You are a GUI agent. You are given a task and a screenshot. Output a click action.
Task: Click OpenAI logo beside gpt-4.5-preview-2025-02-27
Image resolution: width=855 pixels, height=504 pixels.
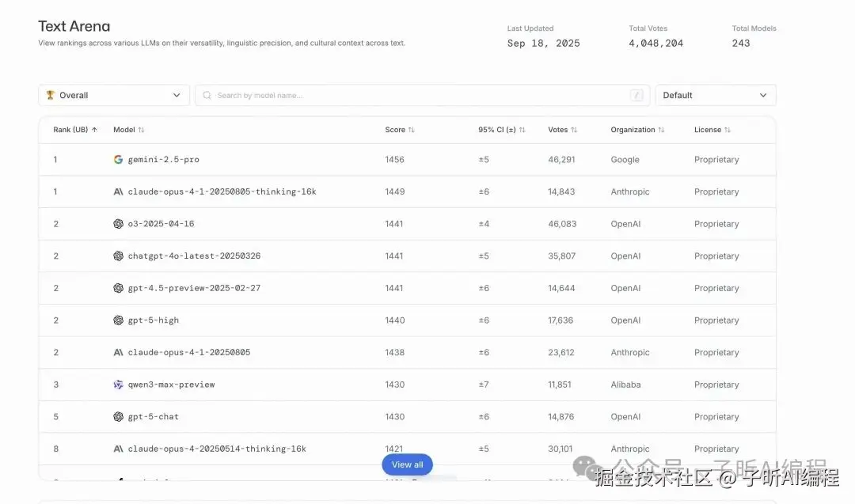[118, 288]
